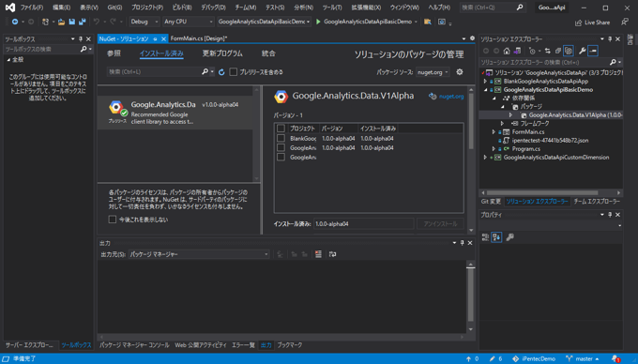Click the green start debugging arrow

coord(318,22)
